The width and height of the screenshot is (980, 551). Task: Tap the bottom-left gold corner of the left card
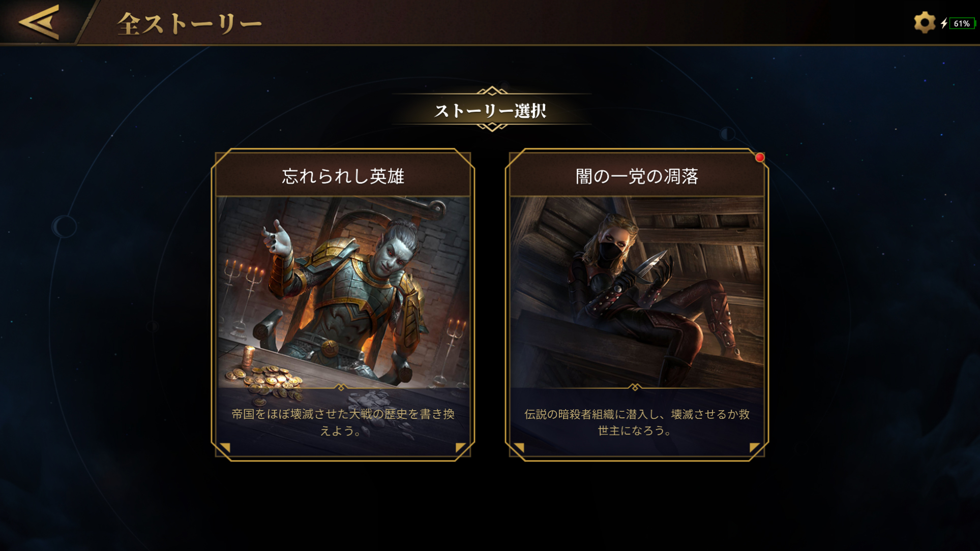point(225,447)
